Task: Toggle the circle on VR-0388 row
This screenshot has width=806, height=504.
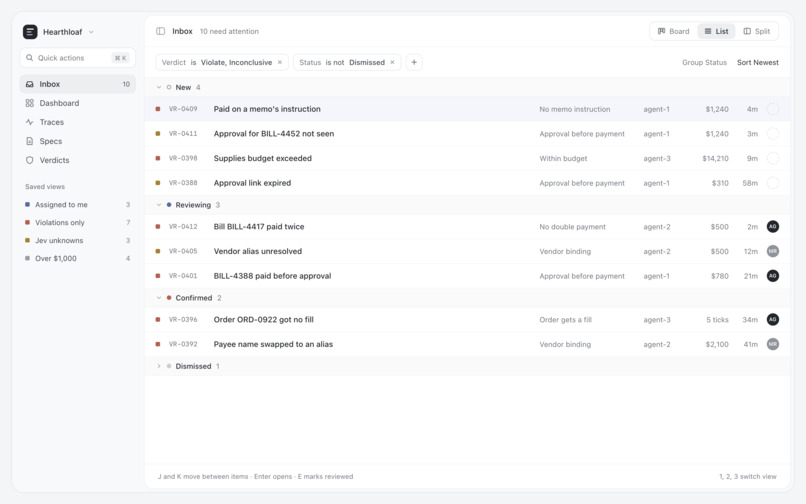Action: (773, 183)
